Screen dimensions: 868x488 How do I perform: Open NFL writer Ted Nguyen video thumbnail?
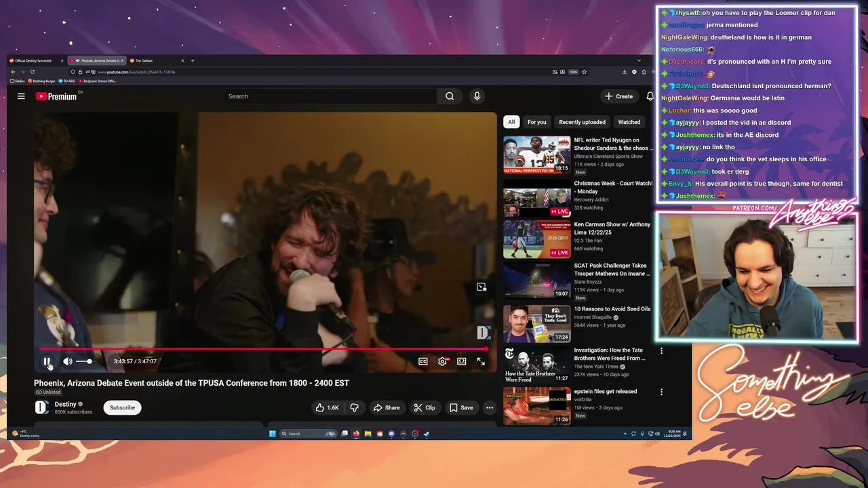(537, 155)
